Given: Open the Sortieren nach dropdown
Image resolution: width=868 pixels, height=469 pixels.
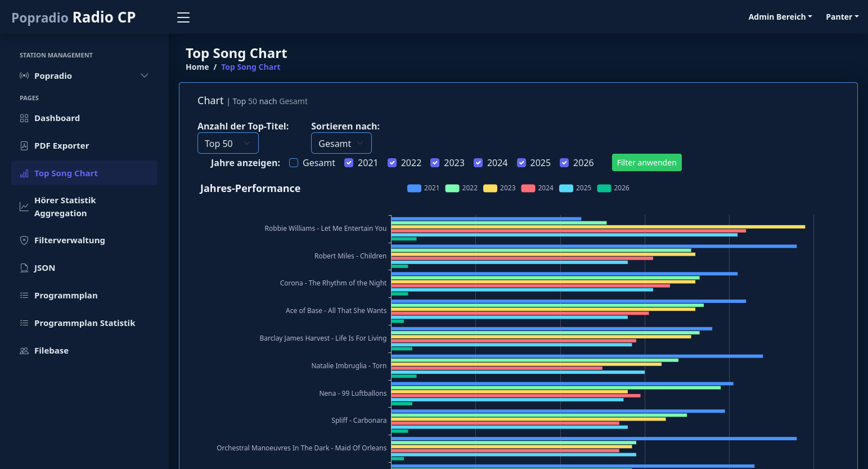Looking at the screenshot, I should (x=341, y=143).
